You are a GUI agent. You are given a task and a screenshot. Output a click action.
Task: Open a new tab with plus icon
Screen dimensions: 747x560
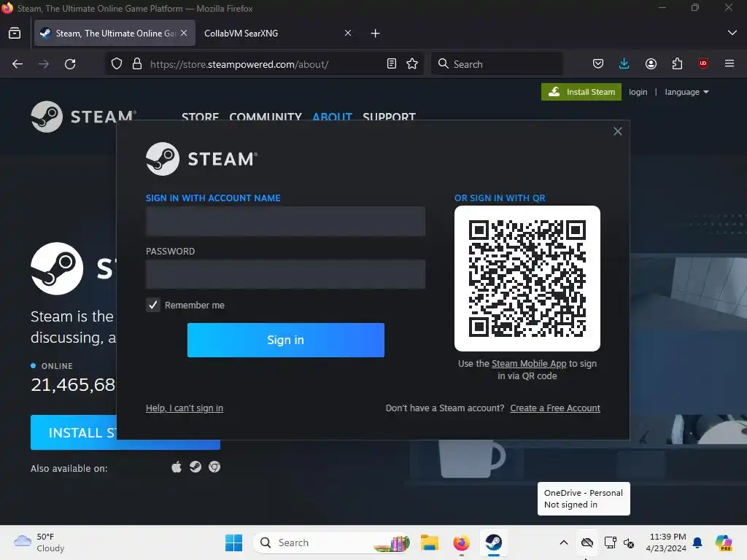[x=376, y=34]
